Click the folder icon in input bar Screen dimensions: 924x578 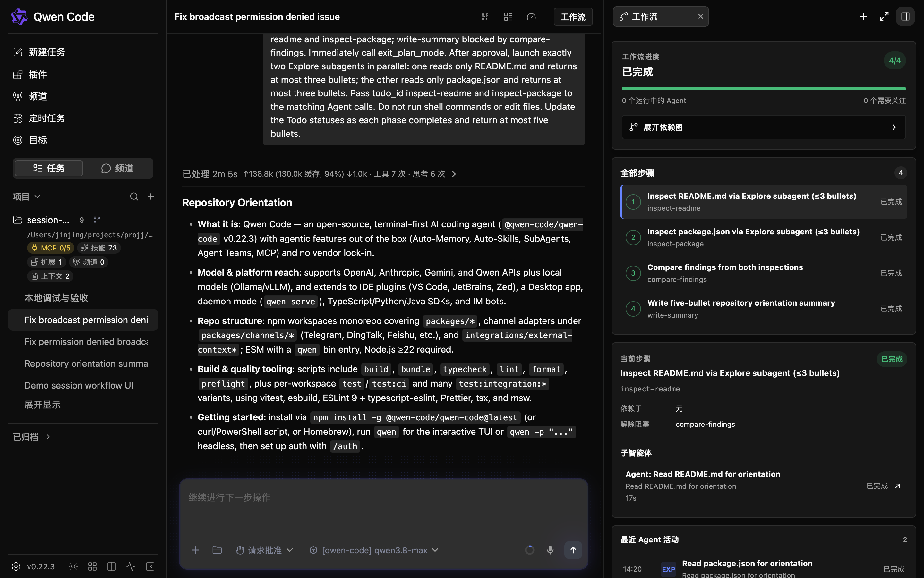click(x=217, y=550)
